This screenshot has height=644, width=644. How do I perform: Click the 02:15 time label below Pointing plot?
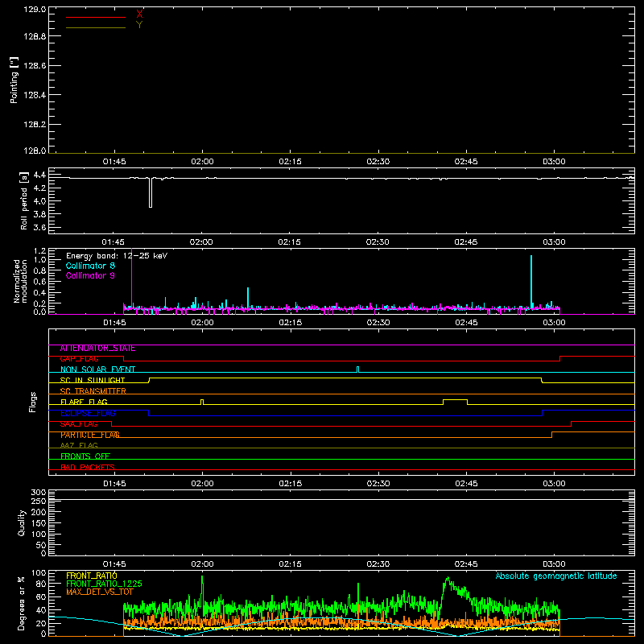coord(290,162)
